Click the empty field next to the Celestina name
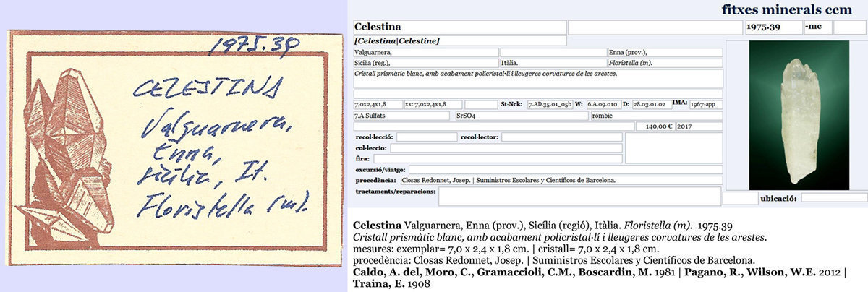The height and width of the screenshot is (292, 868). pyautogui.click(x=655, y=28)
